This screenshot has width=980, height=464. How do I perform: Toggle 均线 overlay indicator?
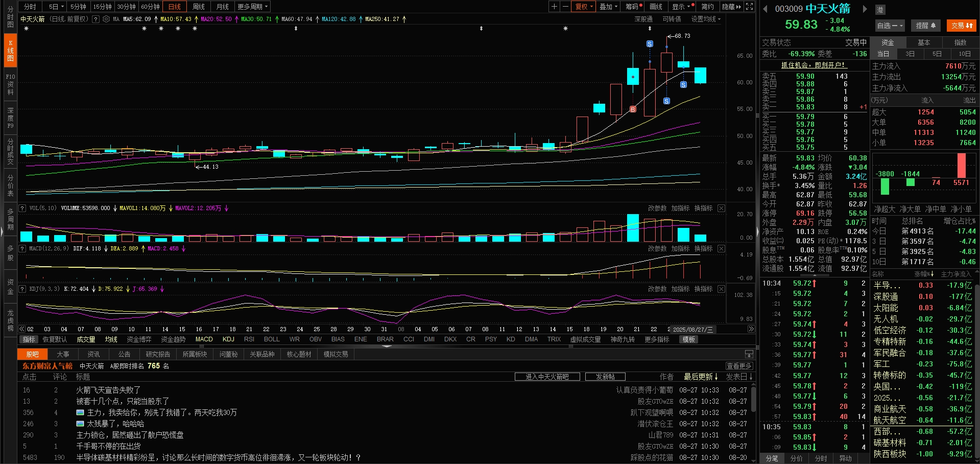point(111,339)
